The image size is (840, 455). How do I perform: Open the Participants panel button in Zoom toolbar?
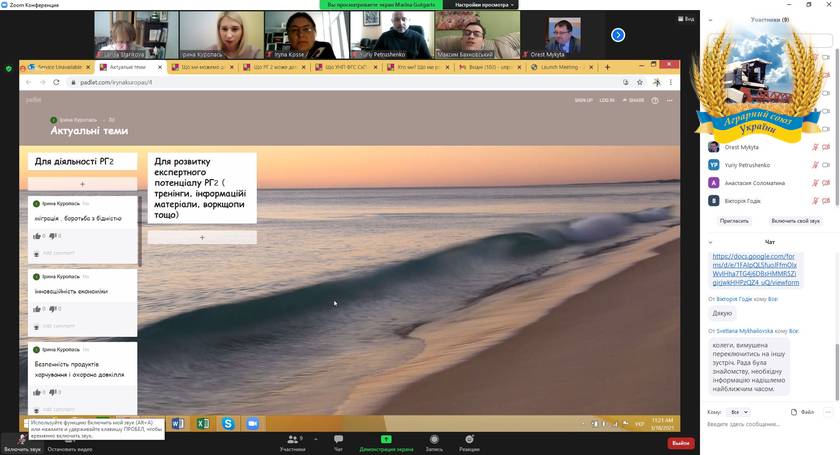pos(292,443)
